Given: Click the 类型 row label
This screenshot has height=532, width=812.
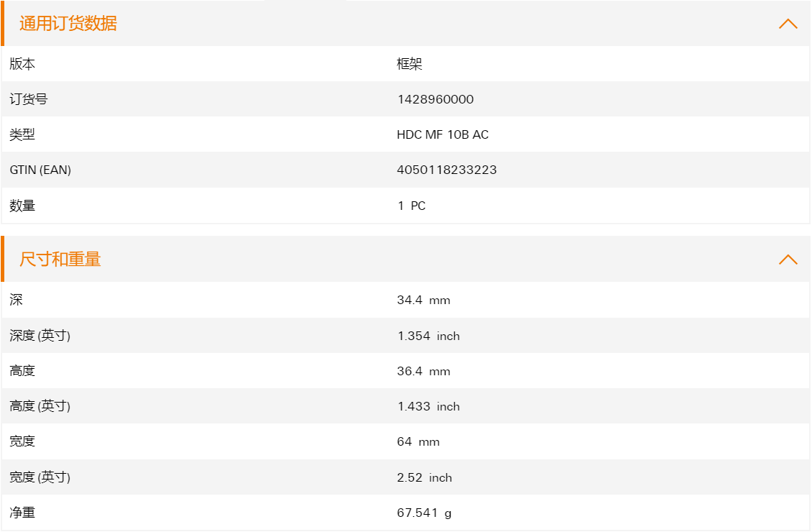Looking at the screenshot, I should tap(22, 134).
